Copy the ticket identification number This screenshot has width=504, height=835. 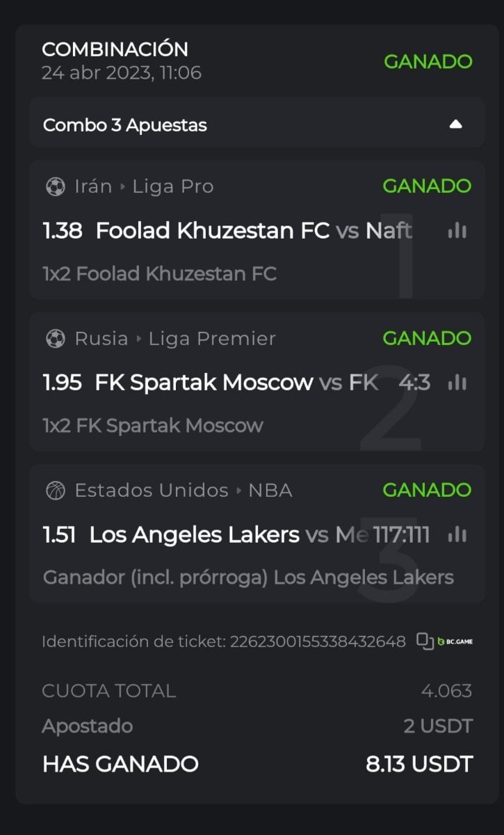point(425,641)
